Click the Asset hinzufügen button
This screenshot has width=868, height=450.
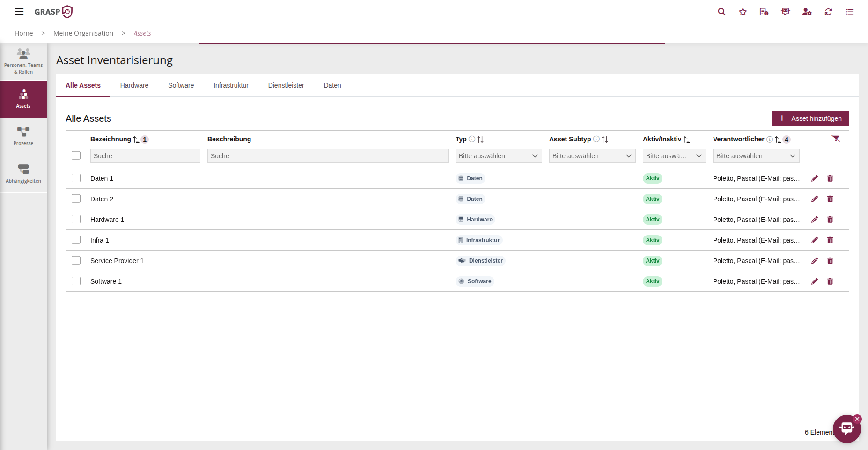[x=810, y=118]
